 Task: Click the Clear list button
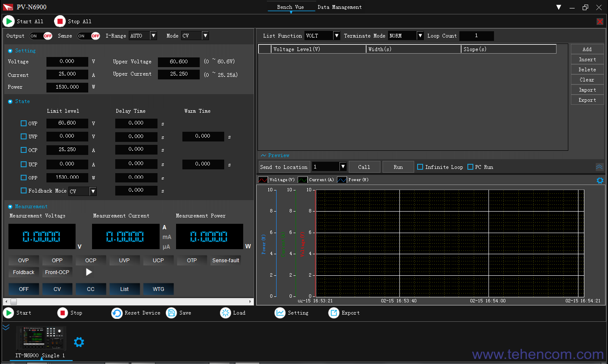(x=587, y=80)
